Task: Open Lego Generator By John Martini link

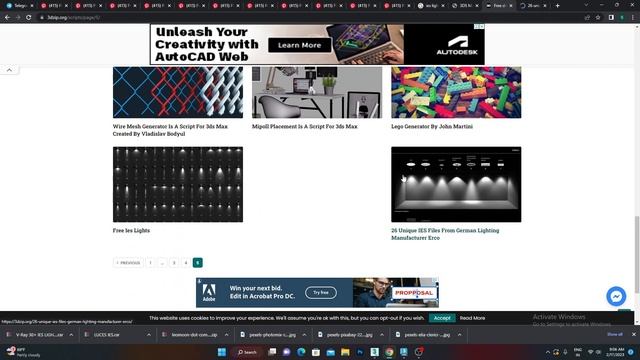Action: click(432, 127)
